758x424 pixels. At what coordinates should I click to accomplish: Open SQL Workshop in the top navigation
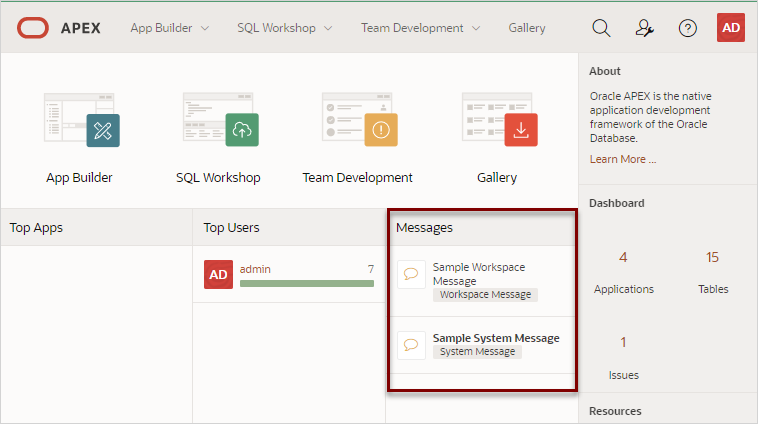276,28
